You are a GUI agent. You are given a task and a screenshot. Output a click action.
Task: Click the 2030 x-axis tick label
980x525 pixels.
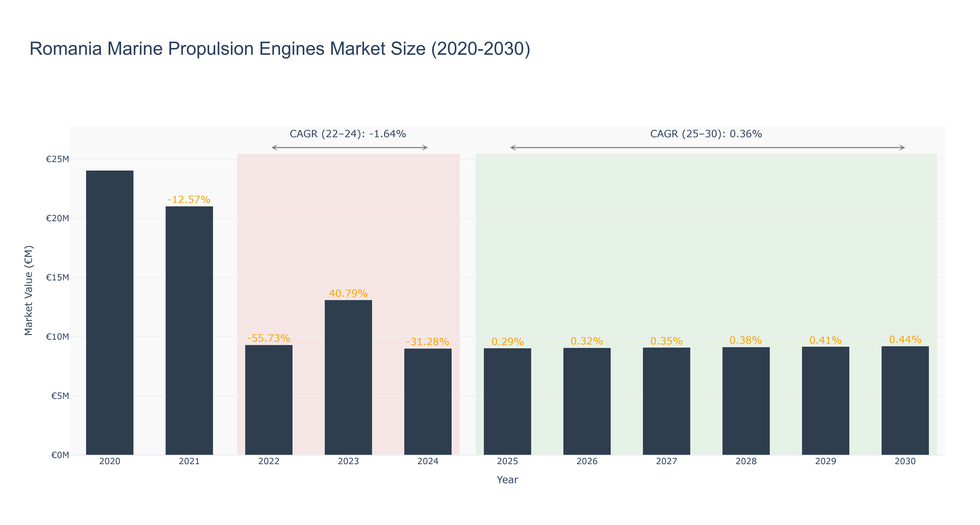point(905,461)
